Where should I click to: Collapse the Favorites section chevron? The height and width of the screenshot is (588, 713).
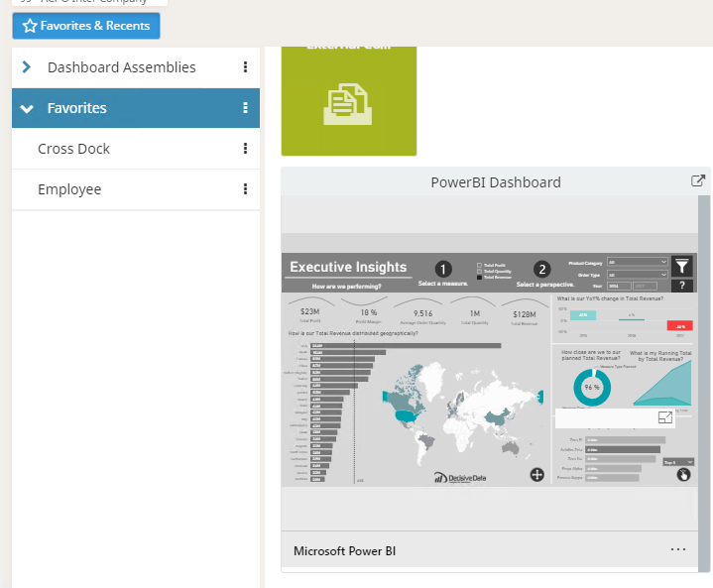point(27,108)
